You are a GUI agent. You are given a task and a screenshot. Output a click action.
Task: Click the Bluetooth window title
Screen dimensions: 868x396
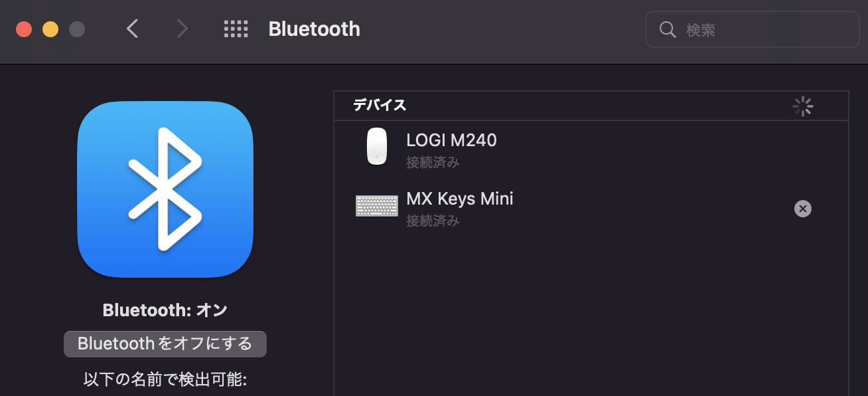314,29
